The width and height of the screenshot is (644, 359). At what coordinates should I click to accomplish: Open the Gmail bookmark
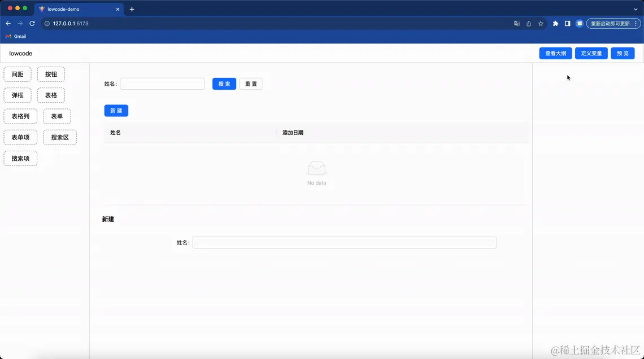16,37
